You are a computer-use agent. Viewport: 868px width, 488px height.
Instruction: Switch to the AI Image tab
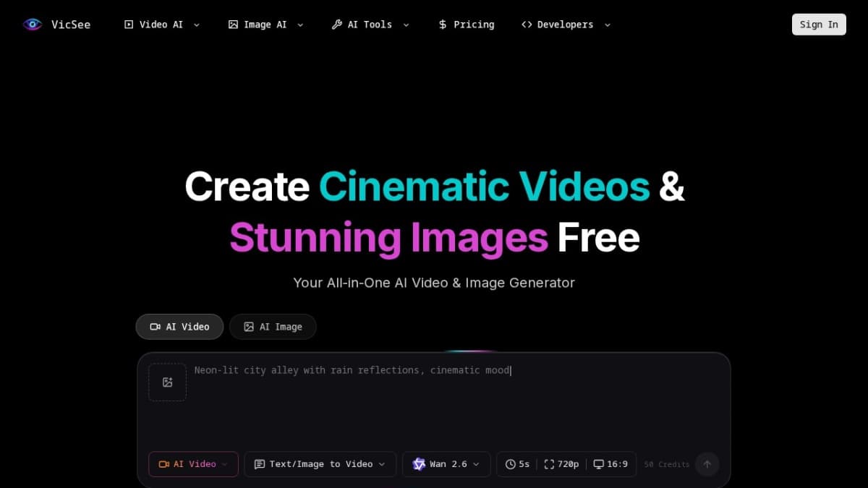[x=273, y=327]
